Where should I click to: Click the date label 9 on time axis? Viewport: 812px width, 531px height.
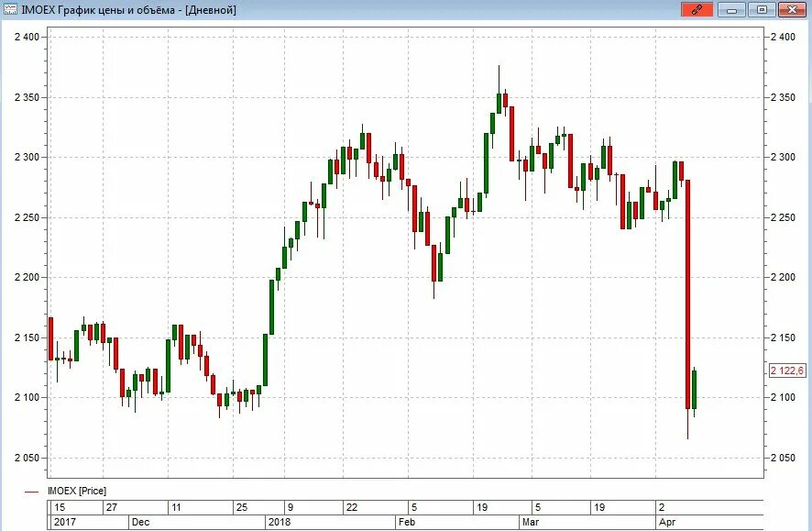(291, 507)
